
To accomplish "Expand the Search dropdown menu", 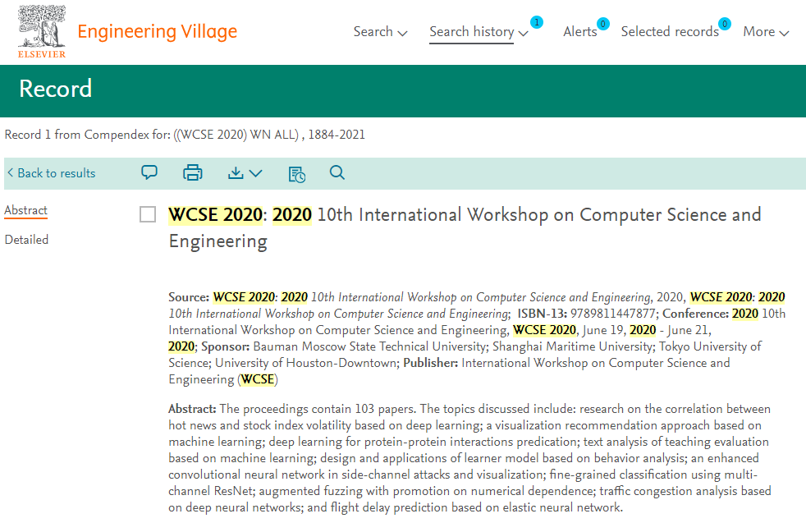I will tap(380, 31).
